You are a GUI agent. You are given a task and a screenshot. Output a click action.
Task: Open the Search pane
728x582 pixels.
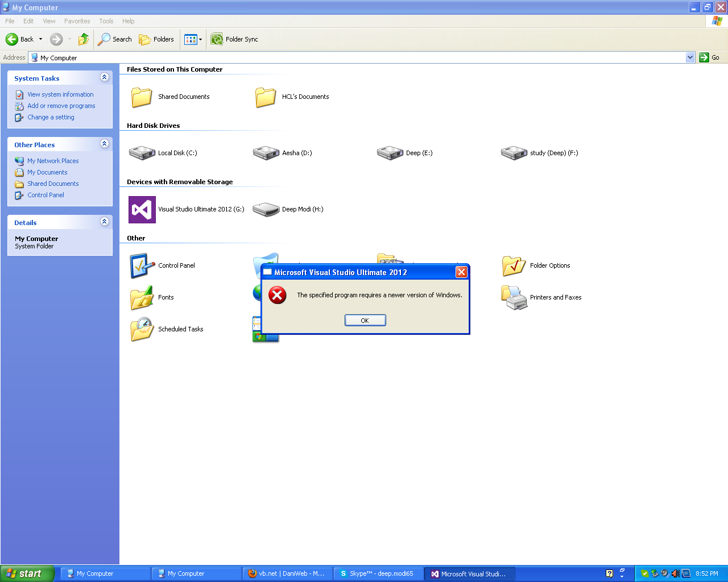115,39
